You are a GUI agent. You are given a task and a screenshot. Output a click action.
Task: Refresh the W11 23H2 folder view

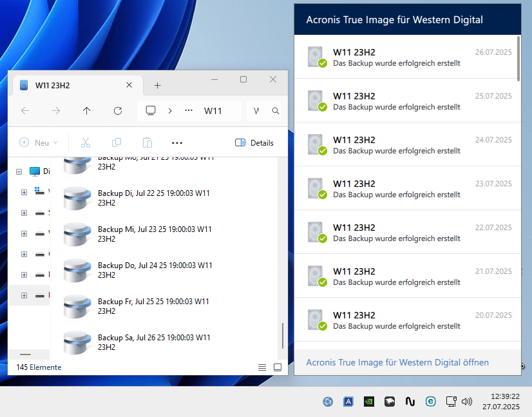click(x=118, y=111)
